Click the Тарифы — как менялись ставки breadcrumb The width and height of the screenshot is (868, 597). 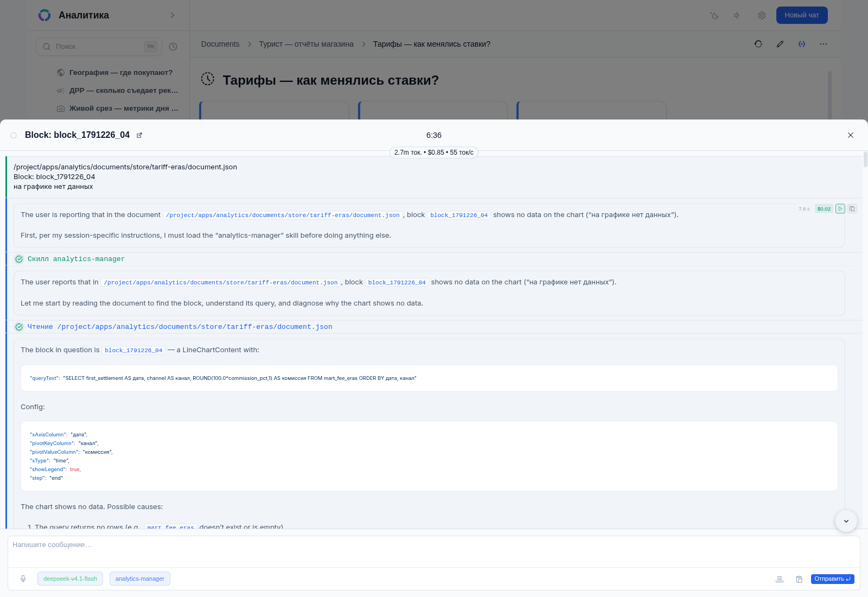click(x=432, y=44)
